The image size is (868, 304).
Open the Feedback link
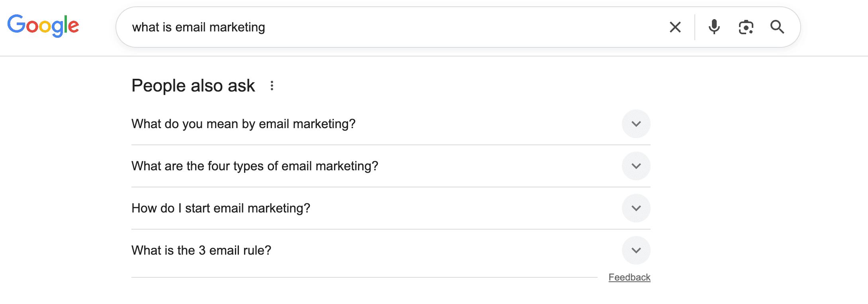tap(629, 277)
